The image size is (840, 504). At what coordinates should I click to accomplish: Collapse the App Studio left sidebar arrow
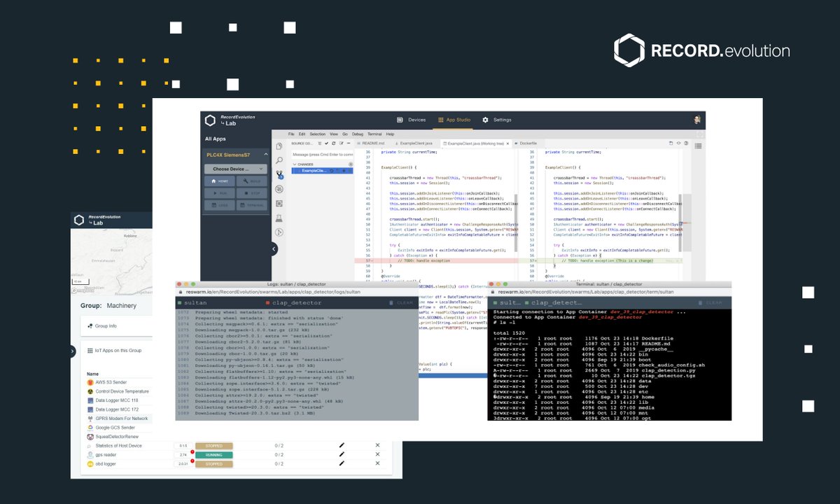(274, 248)
